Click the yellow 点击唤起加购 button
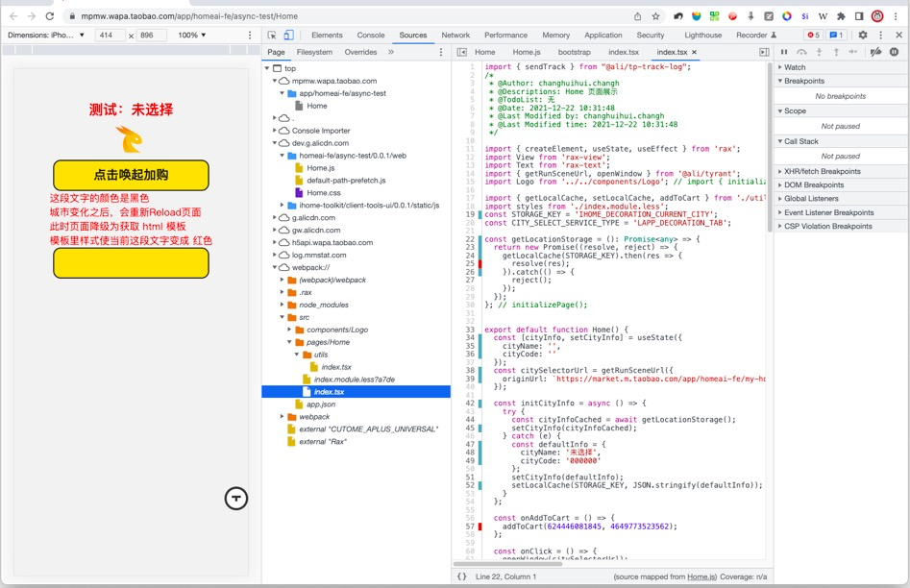Image resolution: width=910 pixels, height=588 pixels. coord(131,175)
